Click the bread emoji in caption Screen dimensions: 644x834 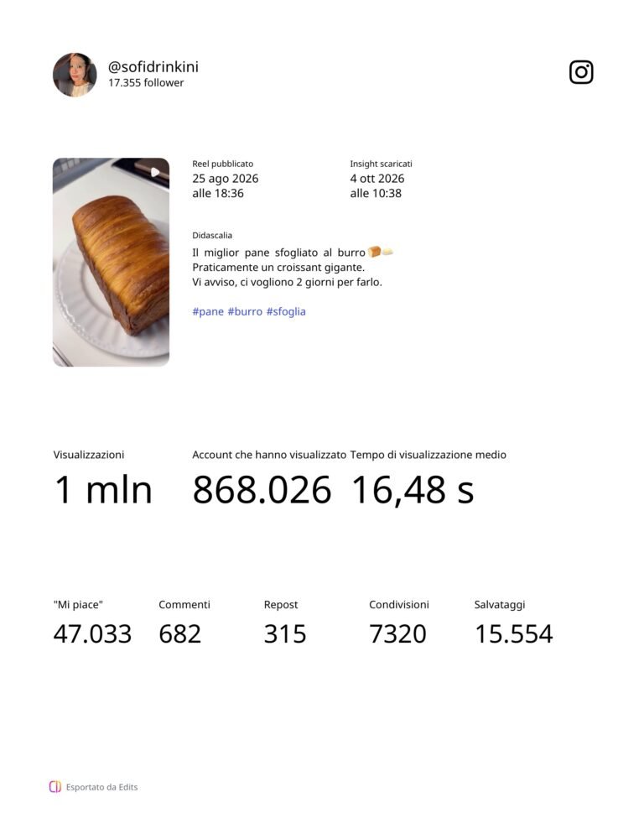point(374,252)
